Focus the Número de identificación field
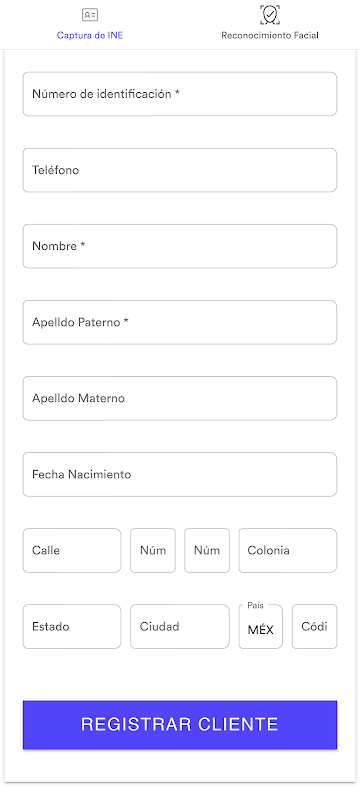The width and height of the screenshot is (360, 800). click(x=179, y=94)
